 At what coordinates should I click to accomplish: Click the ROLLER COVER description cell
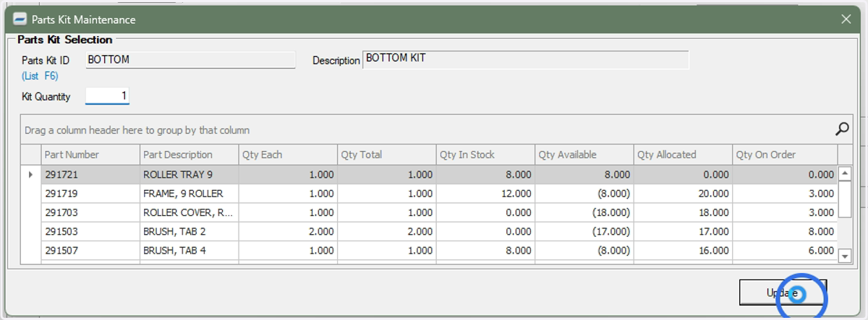click(190, 212)
